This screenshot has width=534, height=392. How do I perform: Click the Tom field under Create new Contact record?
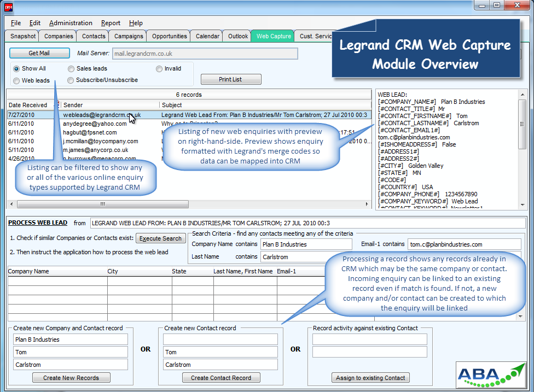pos(220,352)
